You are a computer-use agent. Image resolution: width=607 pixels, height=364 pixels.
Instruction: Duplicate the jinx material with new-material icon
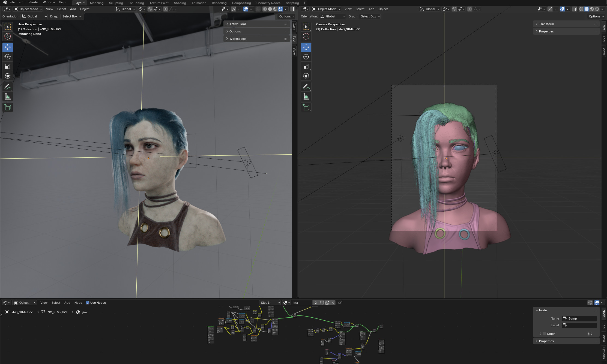(327, 303)
